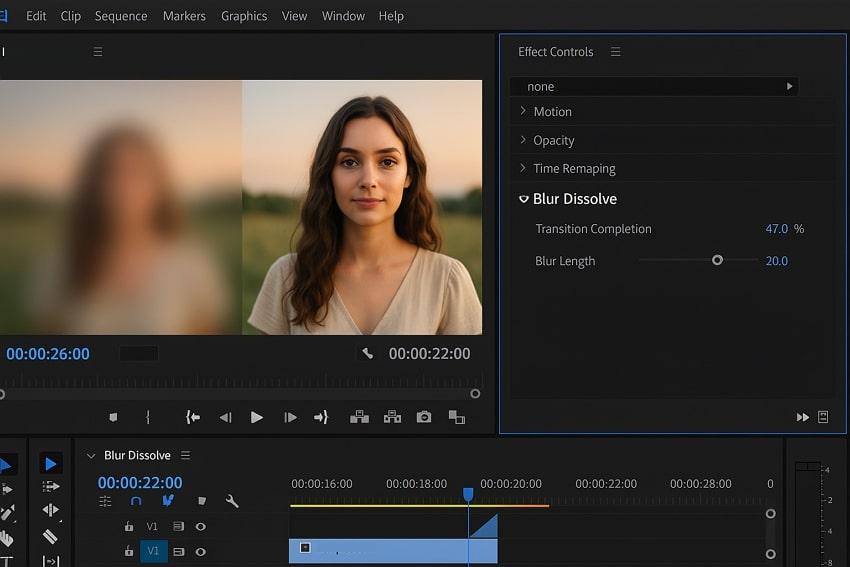Step back one frame
This screenshot has width=850, height=567.
[x=225, y=417]
